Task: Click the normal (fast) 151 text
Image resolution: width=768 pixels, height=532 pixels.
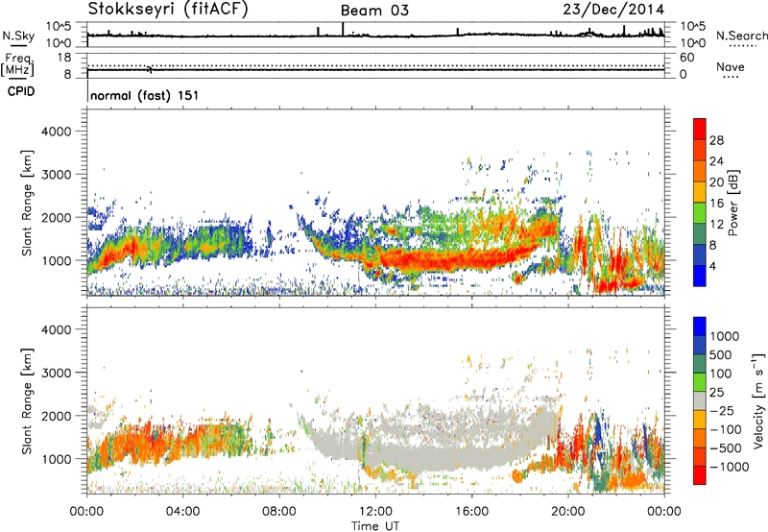Action: click(145, 95)
